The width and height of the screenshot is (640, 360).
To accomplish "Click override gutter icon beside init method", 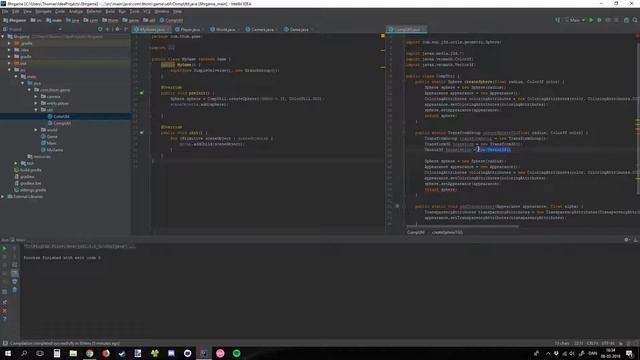I will pyautogui.click(x=142, y=133).
